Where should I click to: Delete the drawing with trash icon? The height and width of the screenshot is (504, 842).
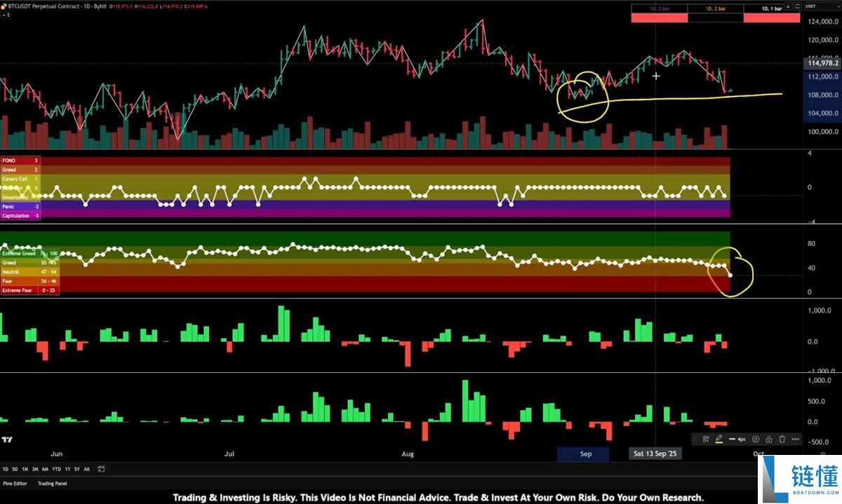[x=782, y=439]
